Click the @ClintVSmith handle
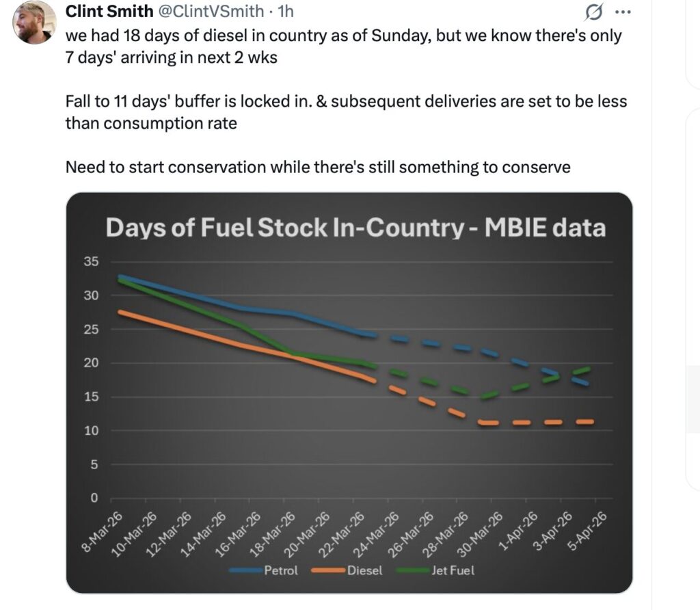 coord(211,12)
